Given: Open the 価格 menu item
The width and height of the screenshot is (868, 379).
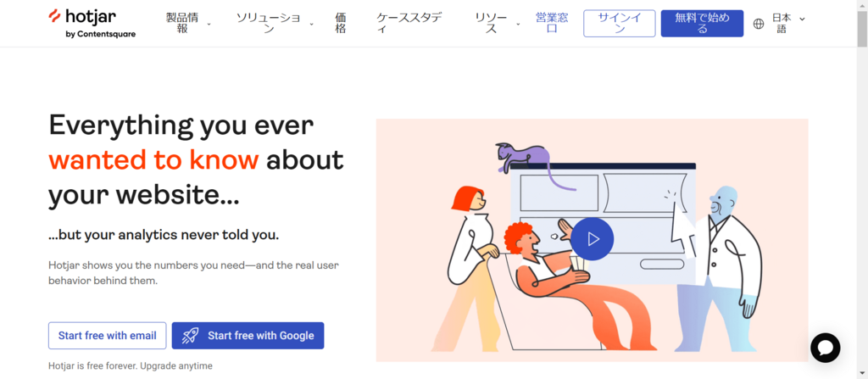Looking at the screenshot, I should pyautogui.click(x=341, y=23).
